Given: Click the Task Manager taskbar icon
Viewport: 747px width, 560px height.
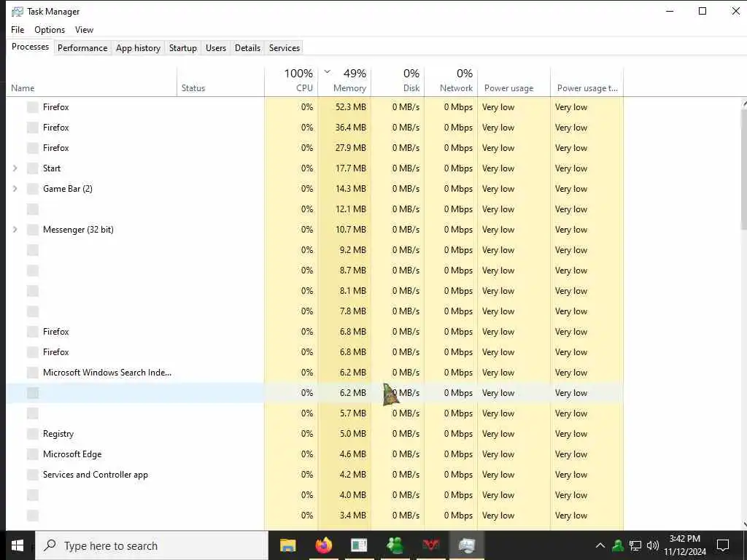Looking at the screenshot, I should 466,545.
